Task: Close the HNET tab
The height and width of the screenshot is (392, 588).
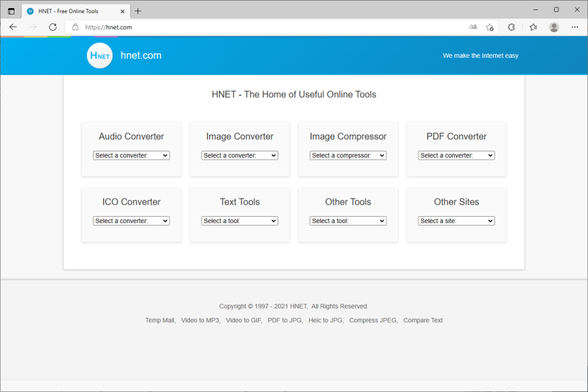Action: coord(122,11)
